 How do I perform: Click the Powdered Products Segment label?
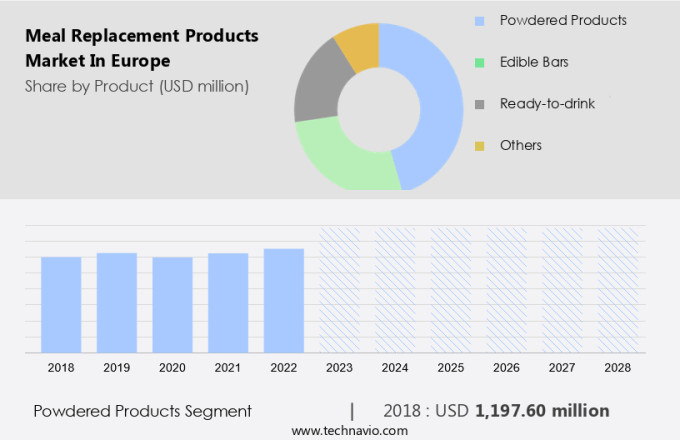(142, 411)
